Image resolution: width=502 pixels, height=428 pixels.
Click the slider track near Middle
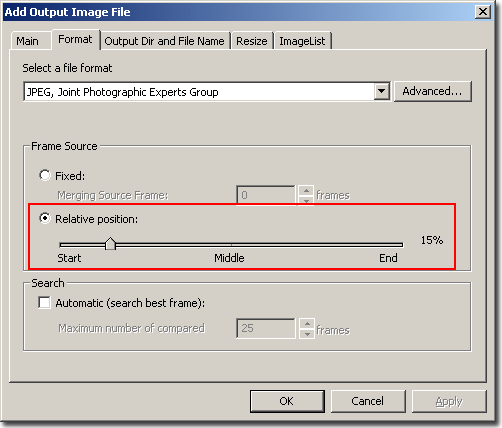[x=231, y=245]
